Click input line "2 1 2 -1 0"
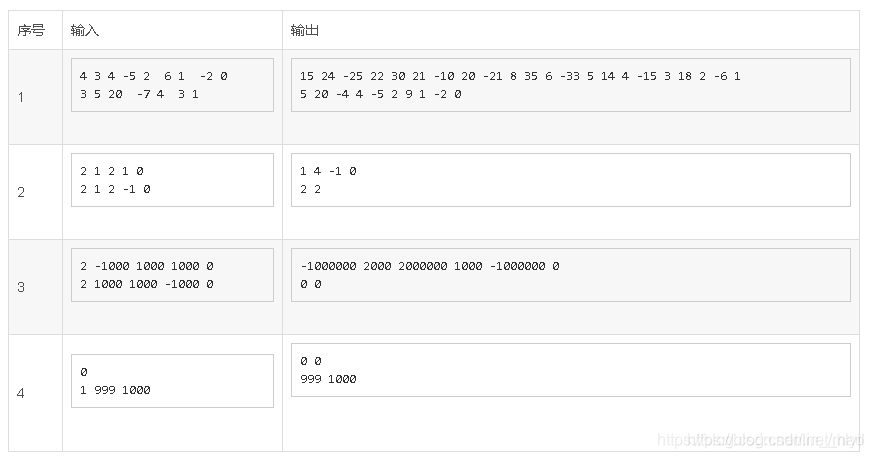873x458 pixels. pos(115,189)
